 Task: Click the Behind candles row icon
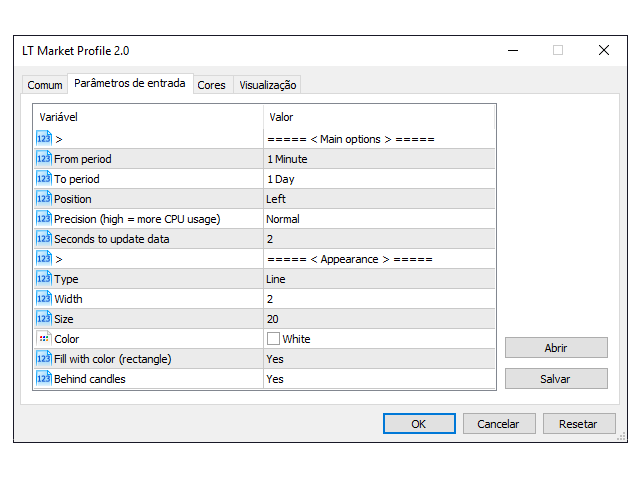[43, 379]
